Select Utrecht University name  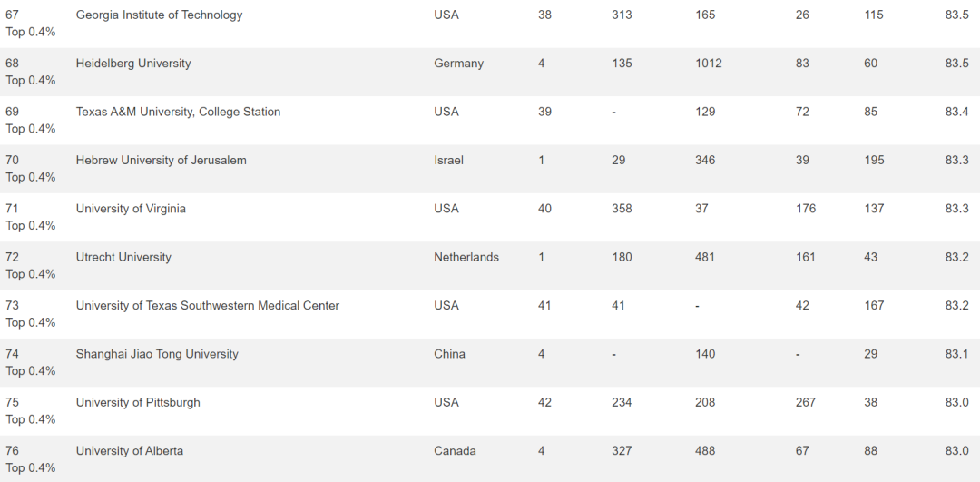[x=123, y=257]
